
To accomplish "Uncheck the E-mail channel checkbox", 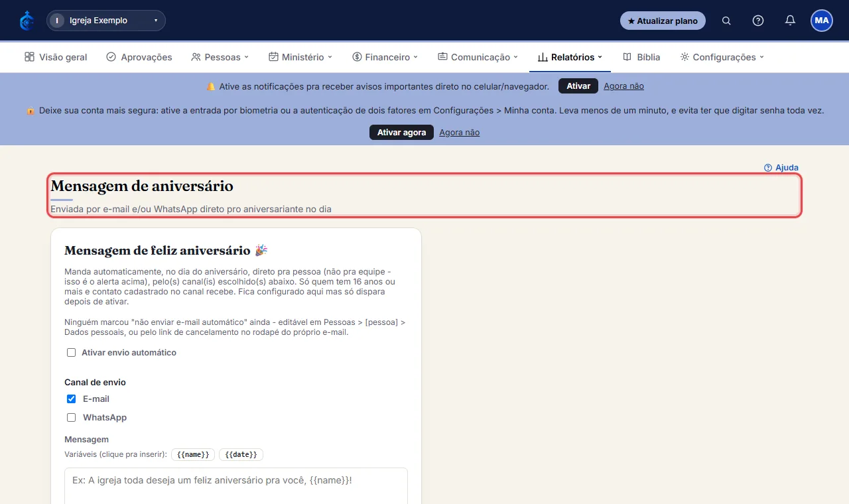I will [x=72, y=399].
